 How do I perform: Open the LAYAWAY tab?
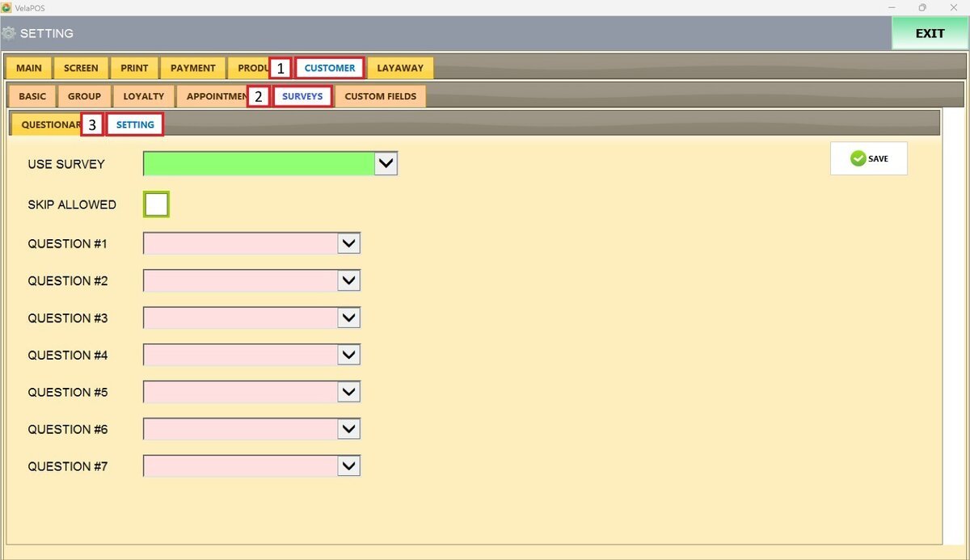pyautogui.click(x=400, y=68)
